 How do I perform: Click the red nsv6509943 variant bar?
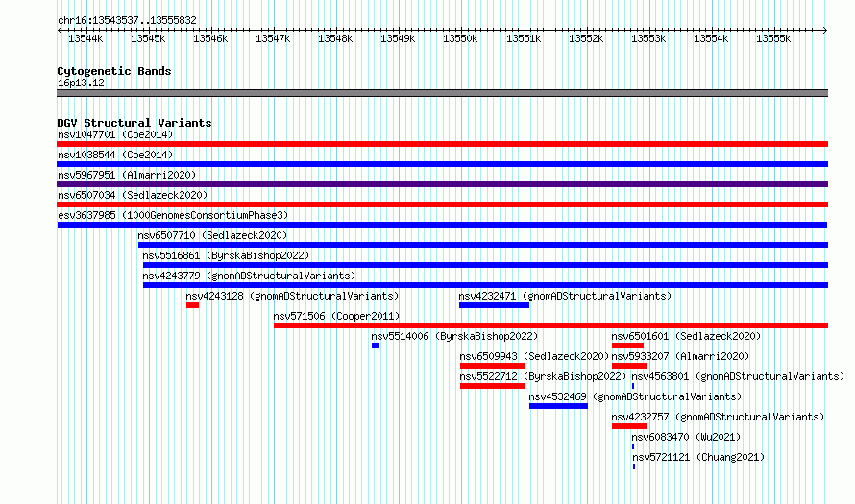493,366
